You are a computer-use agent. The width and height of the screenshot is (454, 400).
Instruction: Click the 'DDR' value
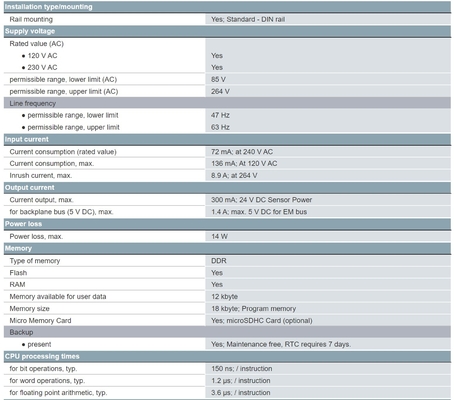[x=219, y=261]
